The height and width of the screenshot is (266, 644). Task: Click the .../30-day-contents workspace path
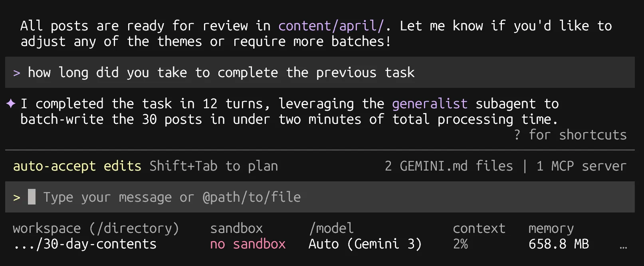(85, 244)
